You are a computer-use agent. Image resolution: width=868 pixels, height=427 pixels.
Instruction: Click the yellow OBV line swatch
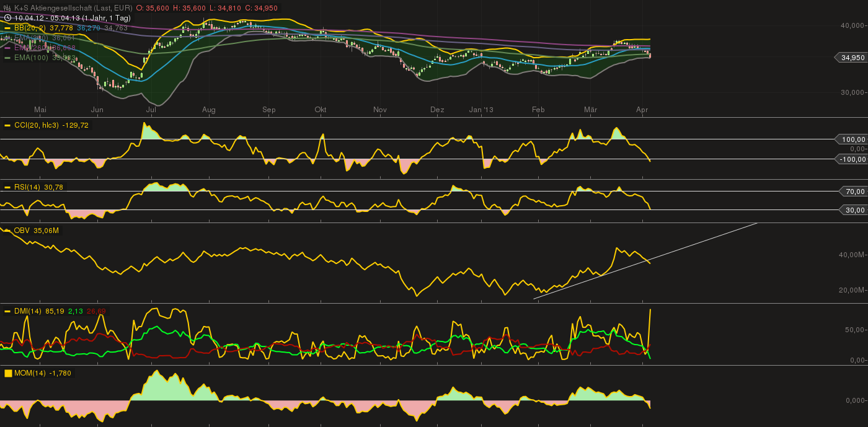click(7, 231)
